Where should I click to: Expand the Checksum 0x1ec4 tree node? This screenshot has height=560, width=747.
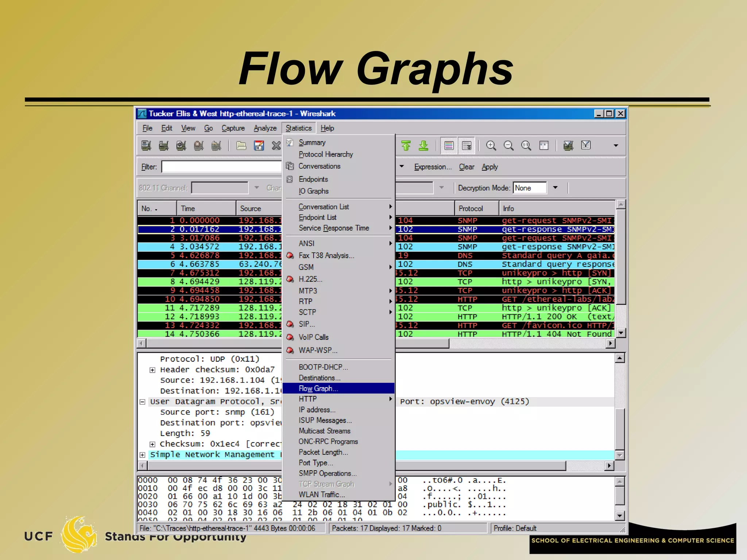[x=152, y=444]
